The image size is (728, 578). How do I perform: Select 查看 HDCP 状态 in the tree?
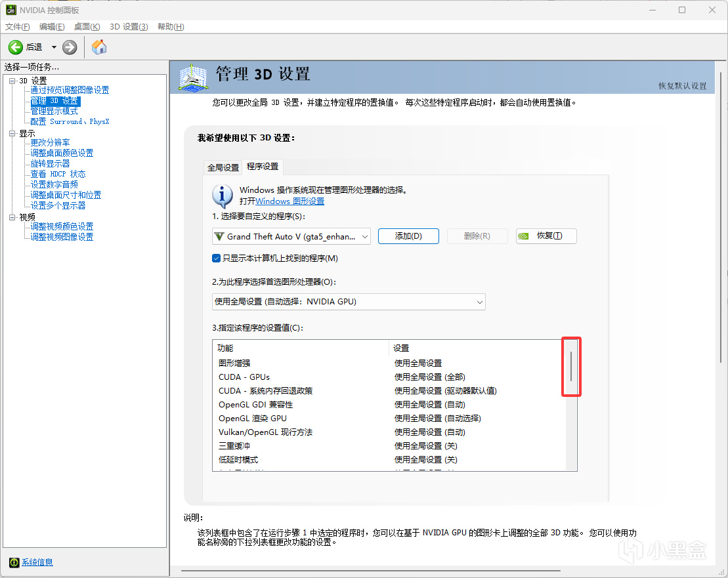[58, 174]
